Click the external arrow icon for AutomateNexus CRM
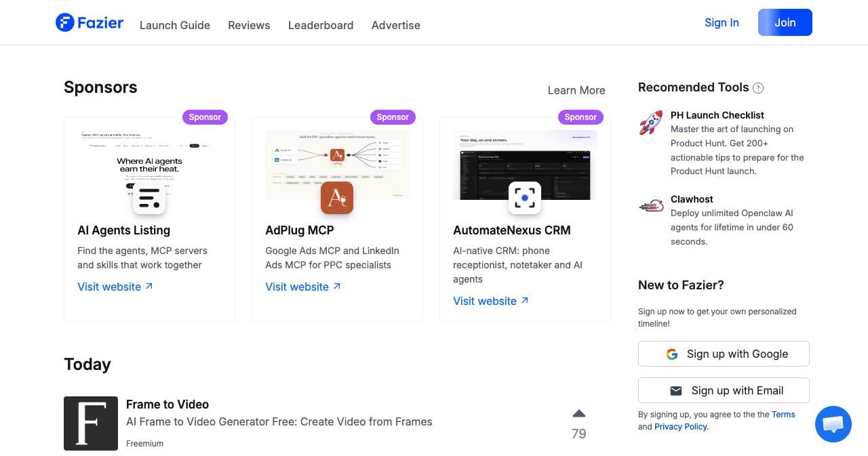 [525, 301]
